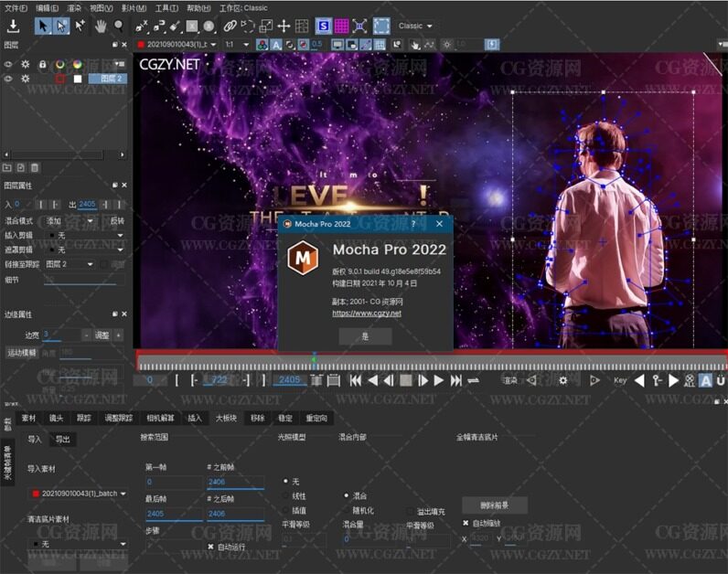
Task: Open the https://www.cgzy.net link
Action: 367,314
